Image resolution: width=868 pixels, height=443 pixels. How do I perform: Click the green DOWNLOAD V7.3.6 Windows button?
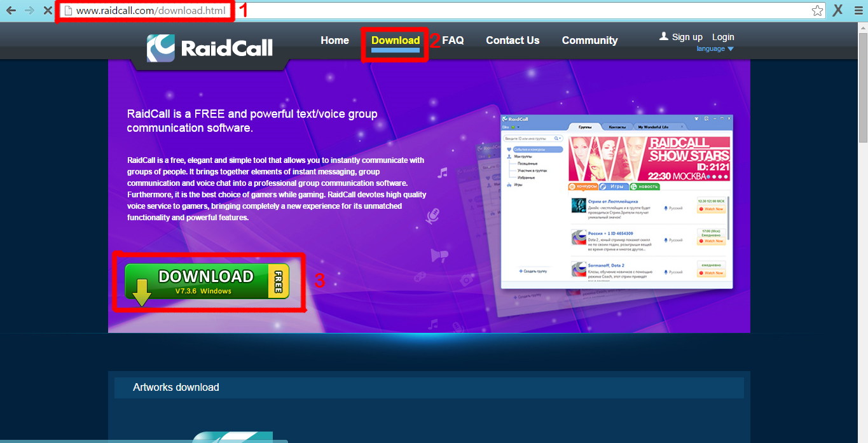pos(207,281)
